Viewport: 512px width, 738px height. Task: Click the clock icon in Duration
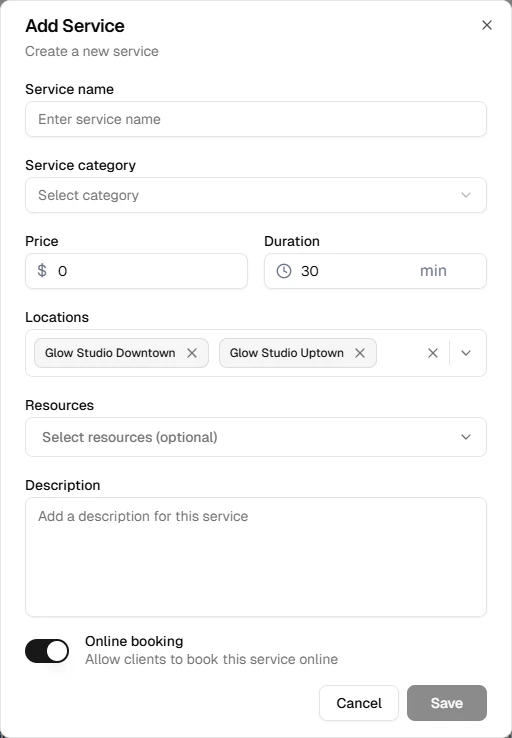[x=284, y=271]
